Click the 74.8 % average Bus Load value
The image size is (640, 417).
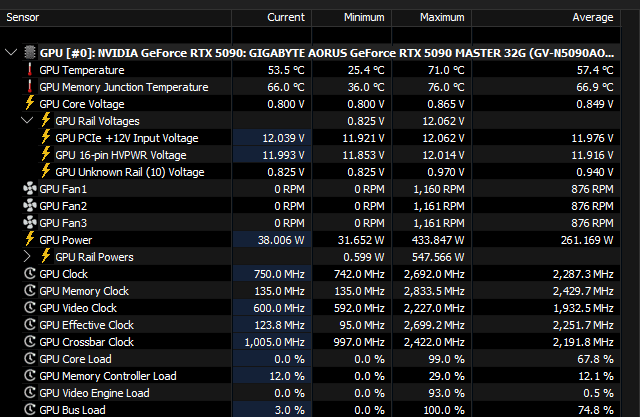tap(596, 410)
